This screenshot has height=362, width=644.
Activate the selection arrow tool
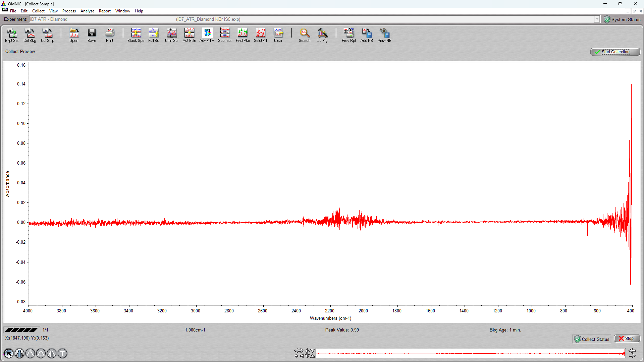[x=9, y=353]
